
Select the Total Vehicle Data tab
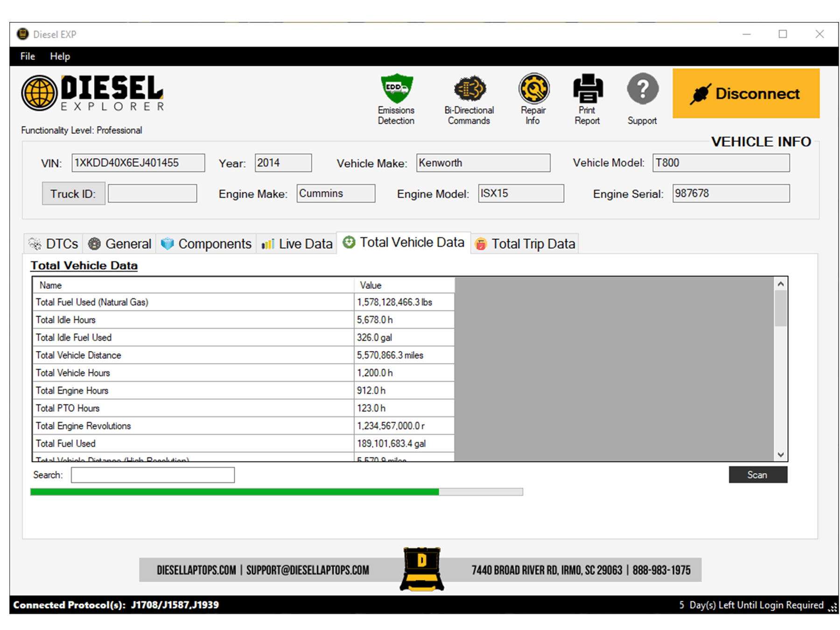point(404,243)
